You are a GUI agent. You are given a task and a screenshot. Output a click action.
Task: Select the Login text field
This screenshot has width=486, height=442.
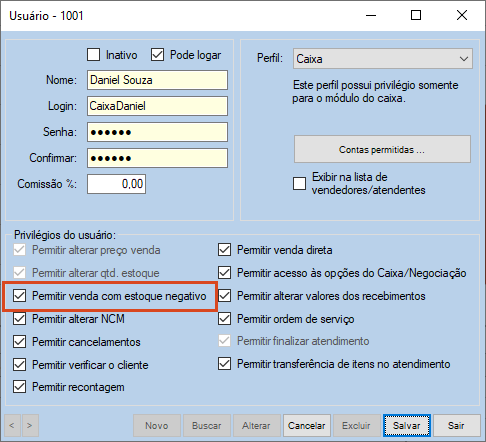point(157,106)
